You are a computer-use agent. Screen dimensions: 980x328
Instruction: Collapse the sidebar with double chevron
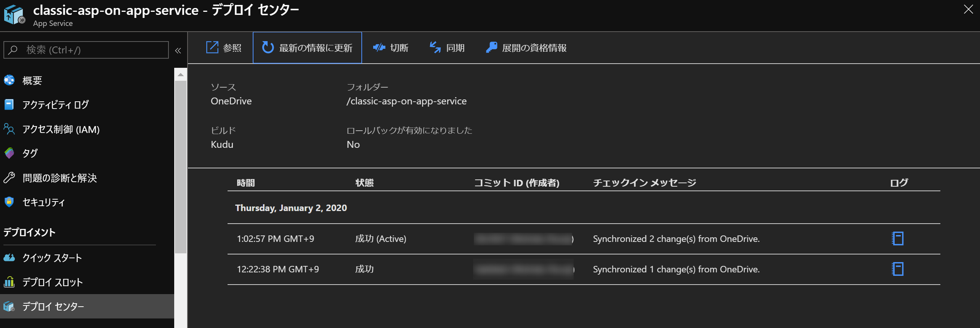pos(178,50)
